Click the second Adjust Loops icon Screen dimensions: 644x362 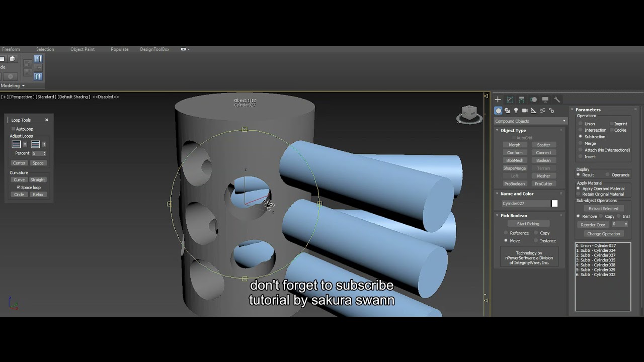click(36, 144)
